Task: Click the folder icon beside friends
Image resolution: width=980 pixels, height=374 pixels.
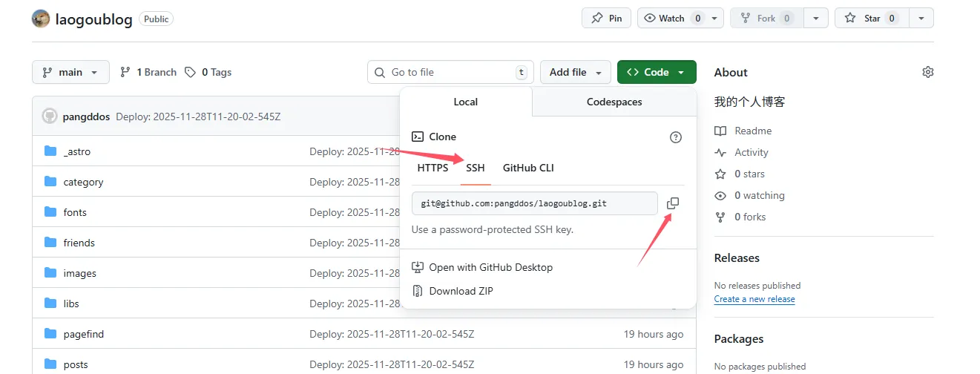Action: click(x=50, y=243)
